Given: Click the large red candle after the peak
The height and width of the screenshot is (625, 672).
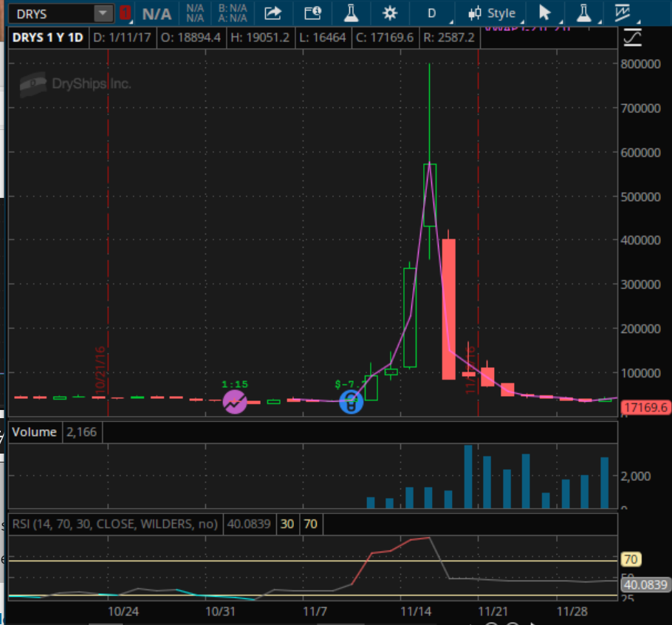Looking at the screenshot, I should (449, 309).
